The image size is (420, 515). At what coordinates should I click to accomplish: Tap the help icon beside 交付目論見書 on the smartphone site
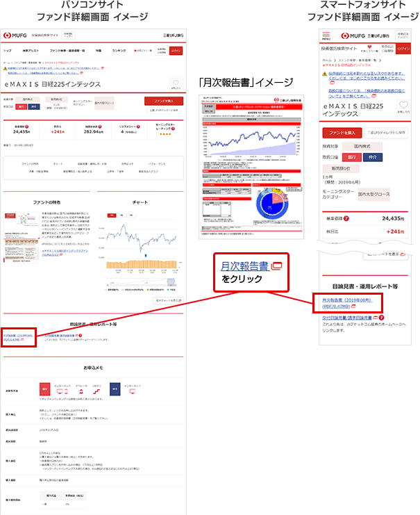(381, 318)
